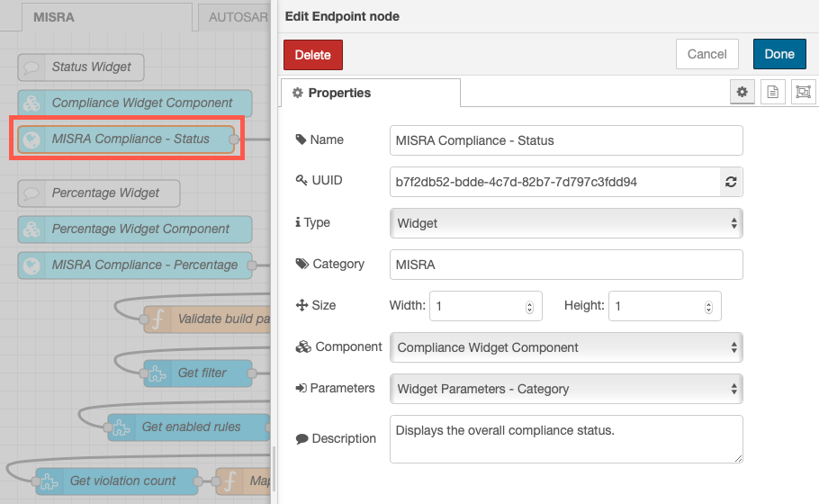Click the Done button
Screen dimensions: 819x504
[x=779, y=54]
